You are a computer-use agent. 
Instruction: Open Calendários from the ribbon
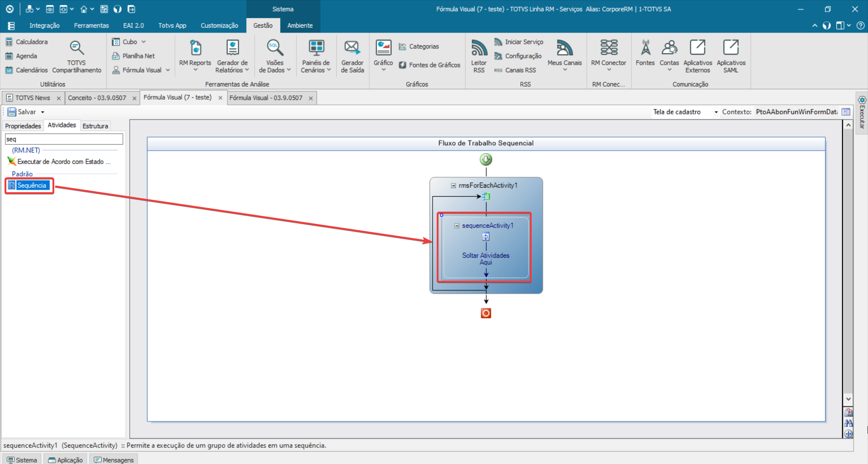click(x=26, y=70)
